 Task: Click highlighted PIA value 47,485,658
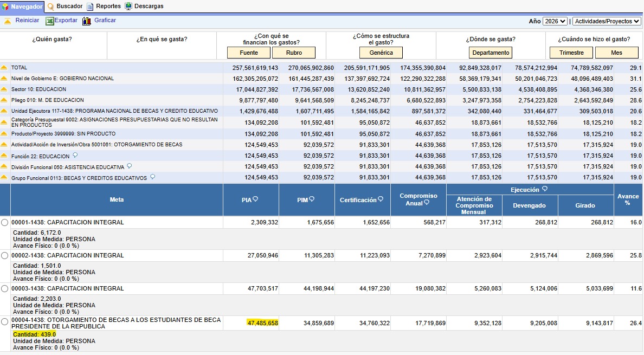tap(263, 323)
